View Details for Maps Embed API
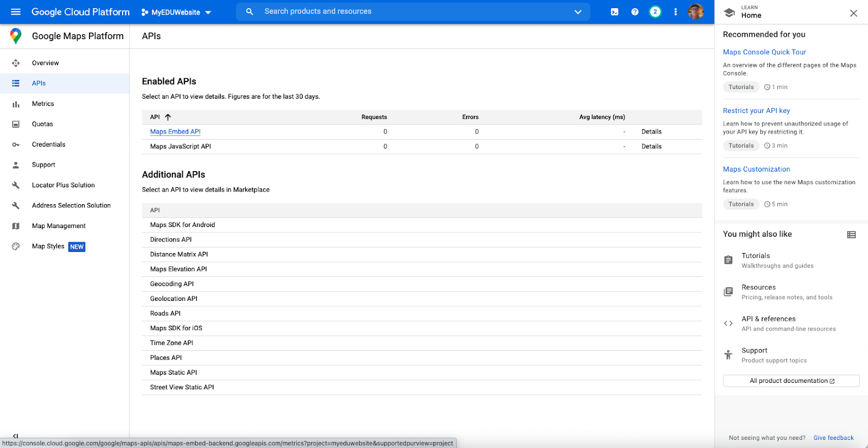Image resolution: width=868 pixels, height=448 pixels. [652, 131]
